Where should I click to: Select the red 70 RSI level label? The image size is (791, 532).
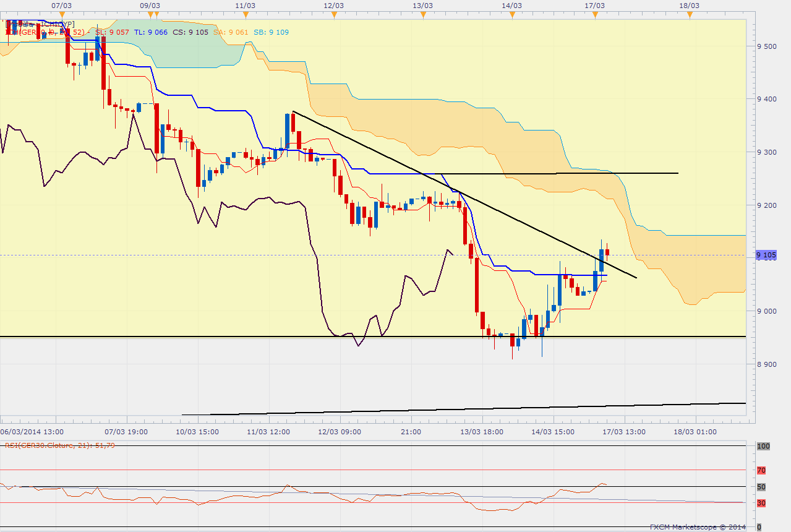(761, 470)
